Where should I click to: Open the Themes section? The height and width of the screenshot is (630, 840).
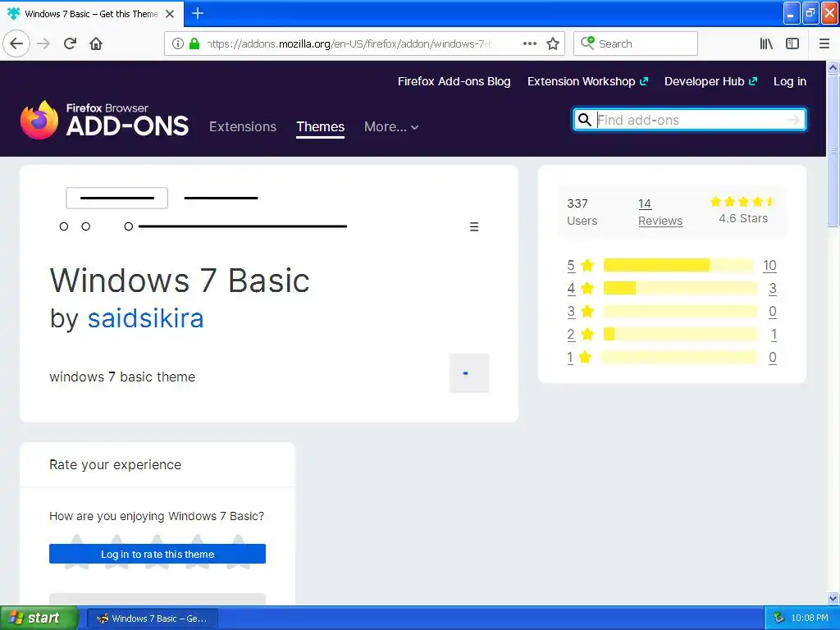click(x=321, y=127)
